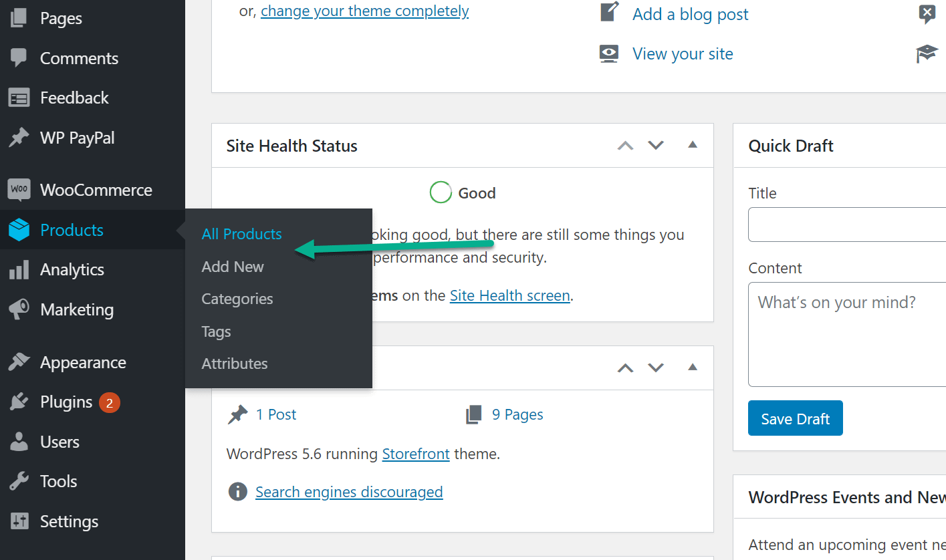Click the Comments speech bubble icon
The image size is (946, 560).
(19, 58)
